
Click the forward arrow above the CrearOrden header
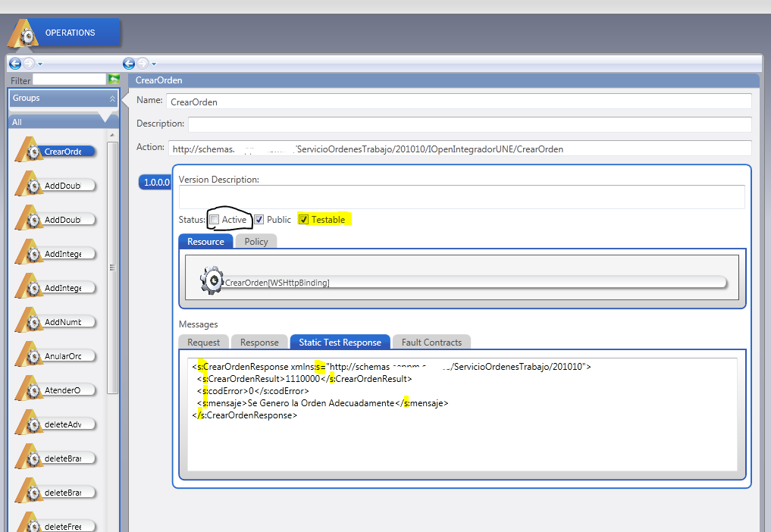coord(143,64)
